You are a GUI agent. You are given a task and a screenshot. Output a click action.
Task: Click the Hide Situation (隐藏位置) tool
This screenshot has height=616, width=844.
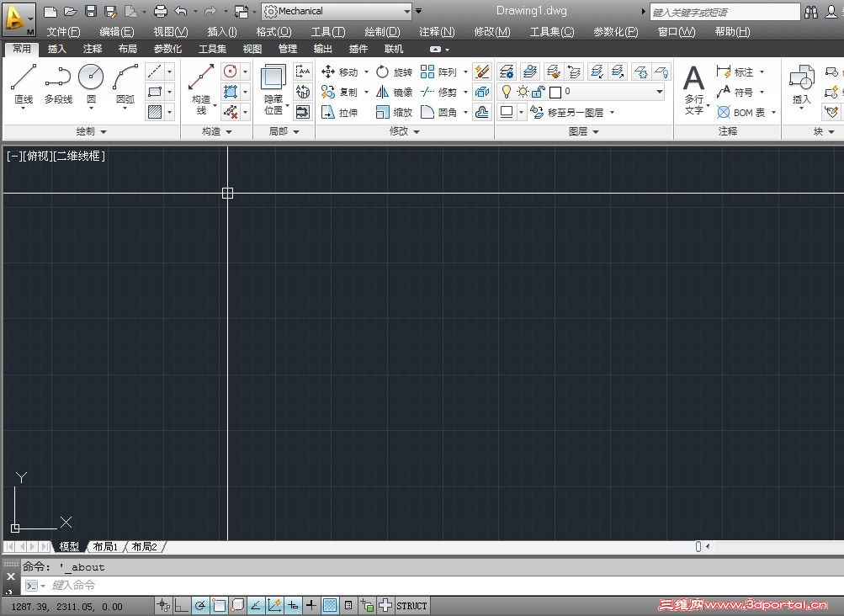273,89
